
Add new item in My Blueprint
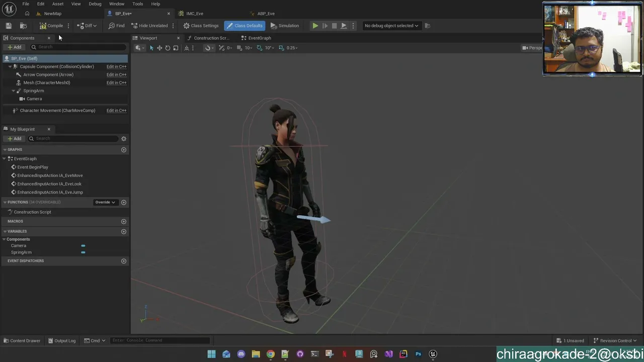[x=15, y=139]
